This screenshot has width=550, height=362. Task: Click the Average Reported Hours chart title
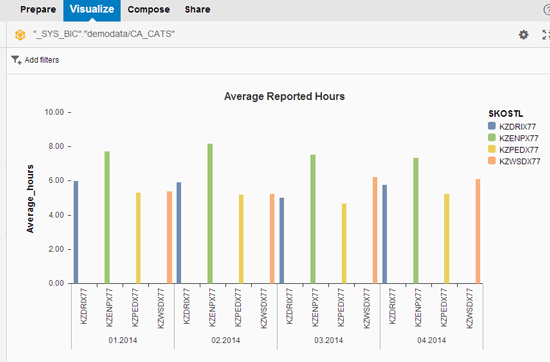[x=284, y=96]
